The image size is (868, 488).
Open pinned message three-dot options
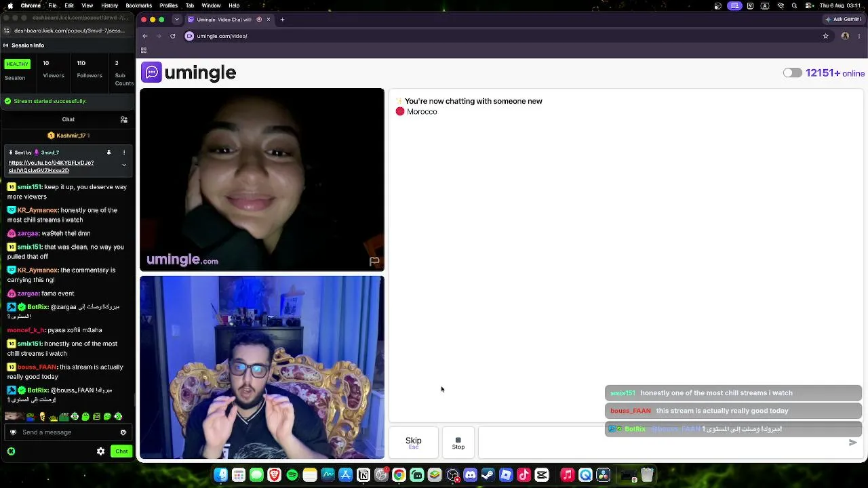124,152
